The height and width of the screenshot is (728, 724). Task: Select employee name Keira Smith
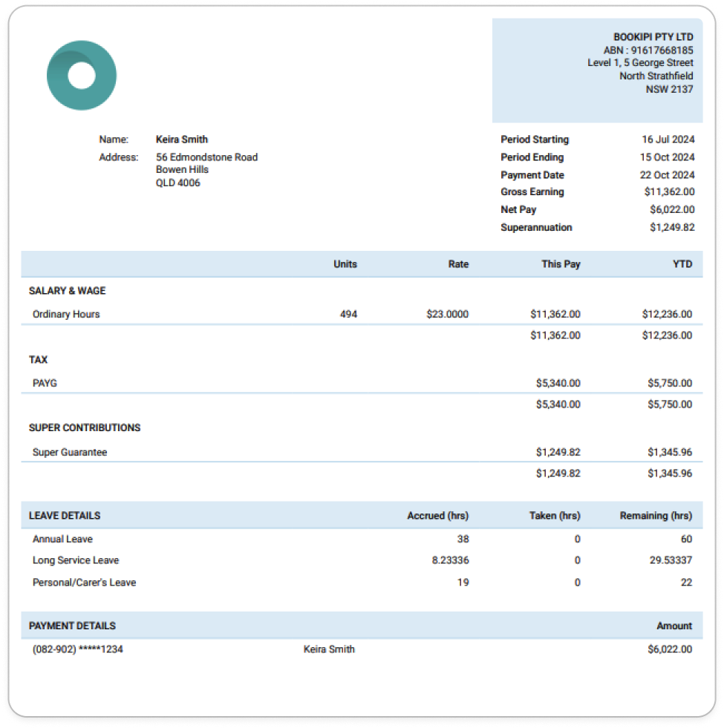(x=181, y=140)
